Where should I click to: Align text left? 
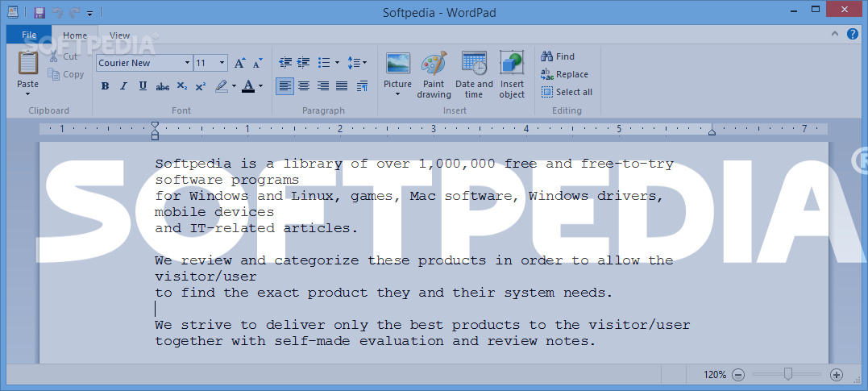pos(284,85)
